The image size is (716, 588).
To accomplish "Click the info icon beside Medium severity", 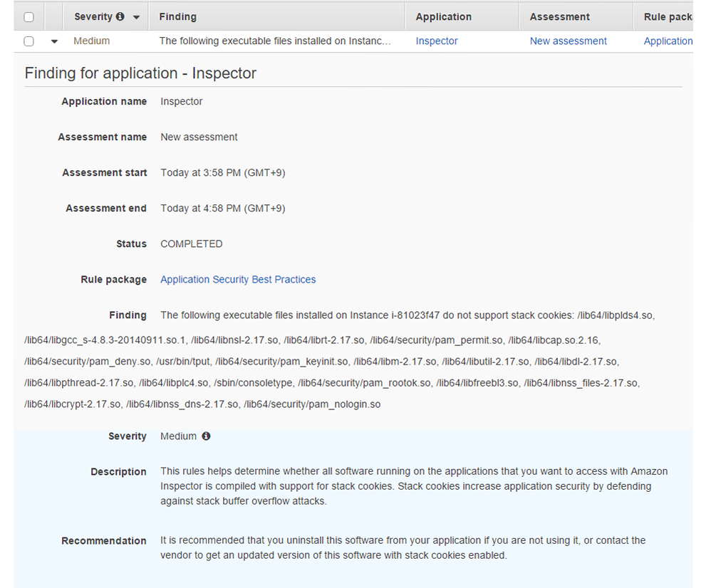I will [x=207, y=436].
